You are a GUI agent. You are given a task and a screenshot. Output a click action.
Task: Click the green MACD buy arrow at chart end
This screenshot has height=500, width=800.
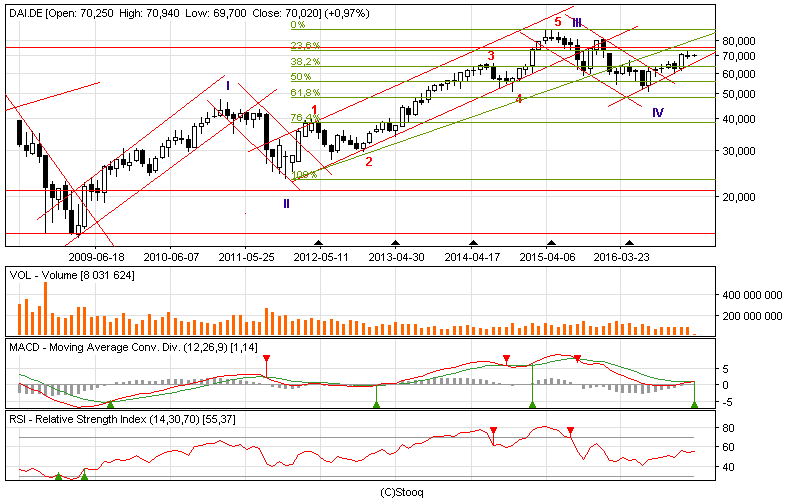694,405
